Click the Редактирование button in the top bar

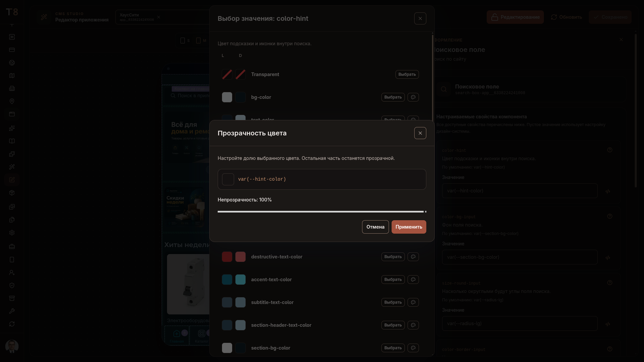tap(515, 17)
